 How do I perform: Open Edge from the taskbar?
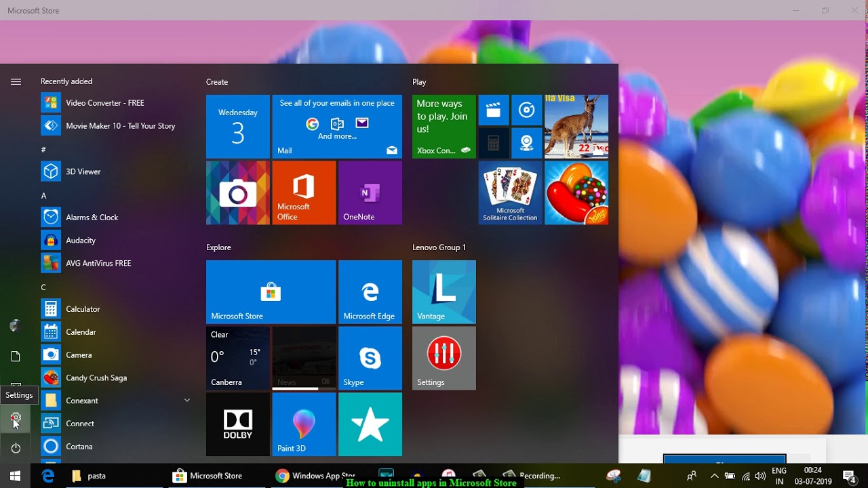pyautogui.click(x=48, y=476)
